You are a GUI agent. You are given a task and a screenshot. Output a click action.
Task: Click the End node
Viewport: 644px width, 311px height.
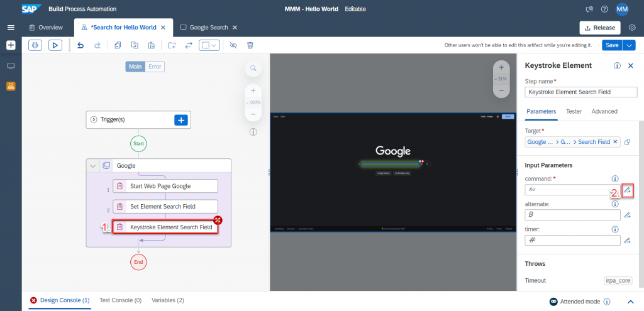138,262
